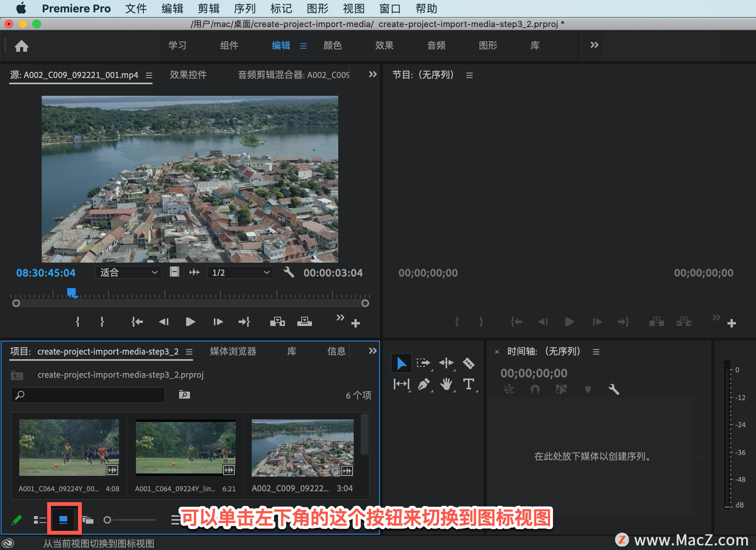Select A002_C009_09222 clip thumbnail
The width and height of the screenshot is (756, 550).
point(302,448)
